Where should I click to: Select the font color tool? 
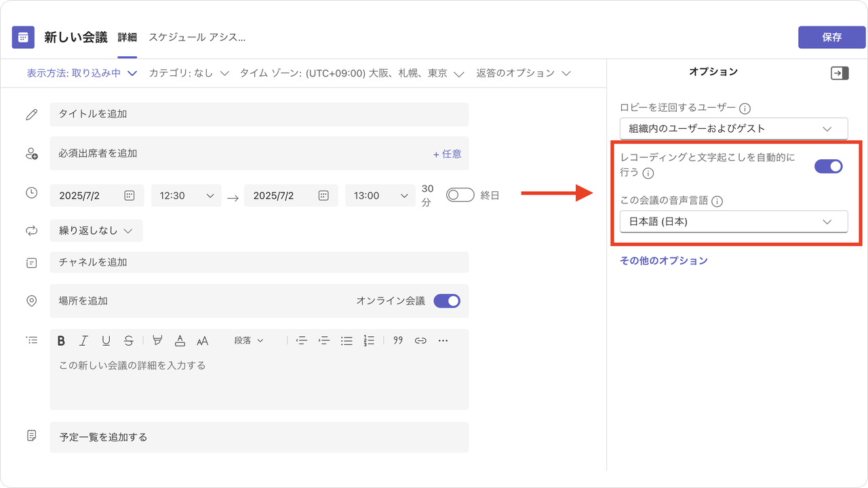[x=180, y=341]
